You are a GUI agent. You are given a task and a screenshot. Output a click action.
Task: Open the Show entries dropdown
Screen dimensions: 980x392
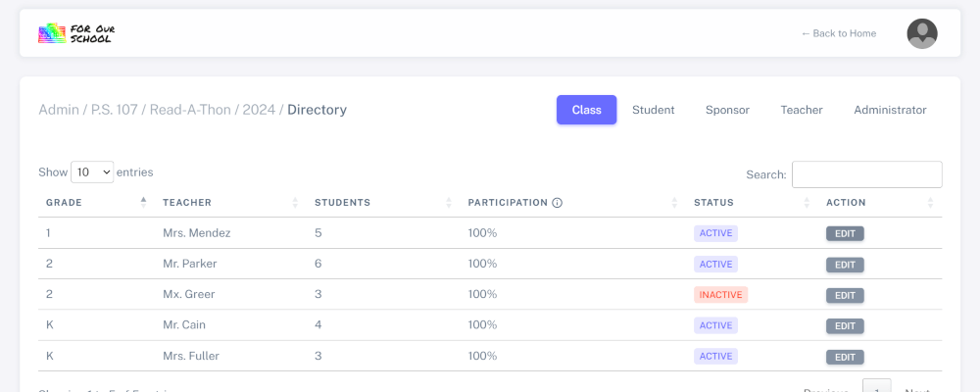pyautogui.click(x=92, y=172)
